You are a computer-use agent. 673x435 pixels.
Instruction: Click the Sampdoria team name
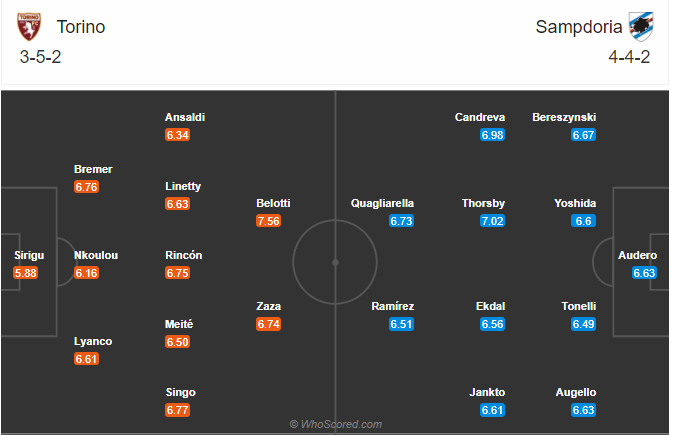point(577,27)
